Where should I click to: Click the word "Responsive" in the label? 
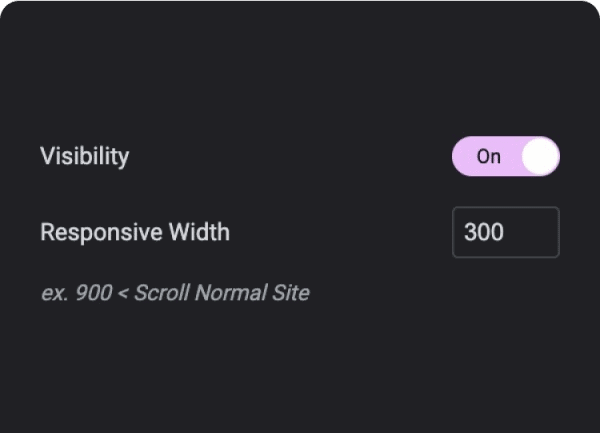click(x=100, y=232)
